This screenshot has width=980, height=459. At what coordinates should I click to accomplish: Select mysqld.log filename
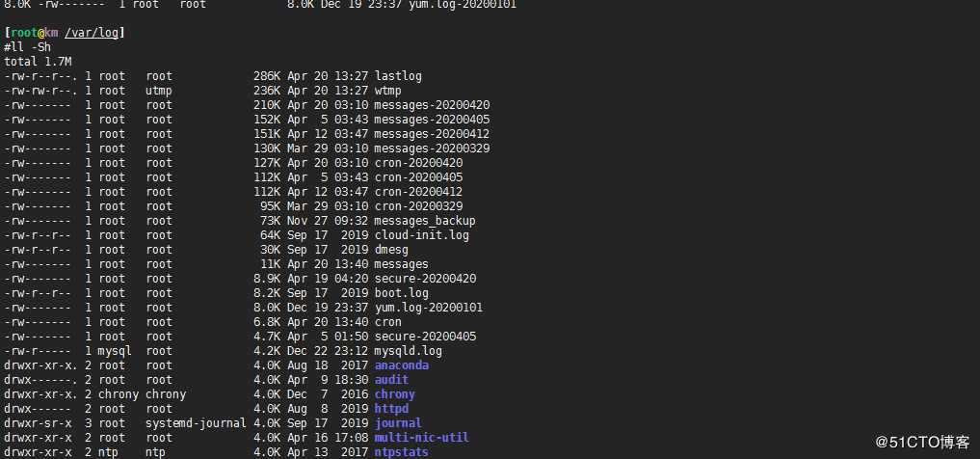coord(409,351)
